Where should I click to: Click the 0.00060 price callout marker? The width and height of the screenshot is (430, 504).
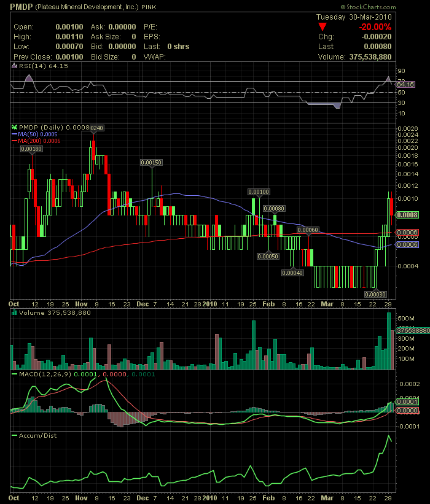pos(308,230)
